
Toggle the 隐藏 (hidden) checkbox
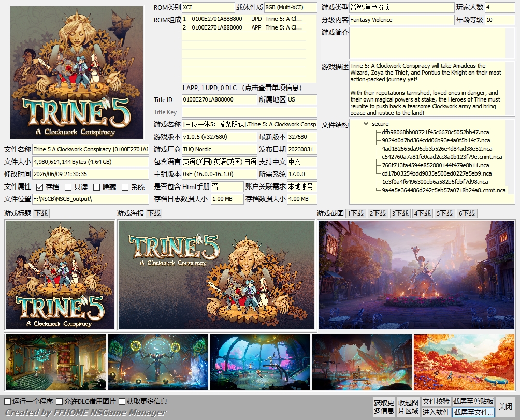point(96,187)
